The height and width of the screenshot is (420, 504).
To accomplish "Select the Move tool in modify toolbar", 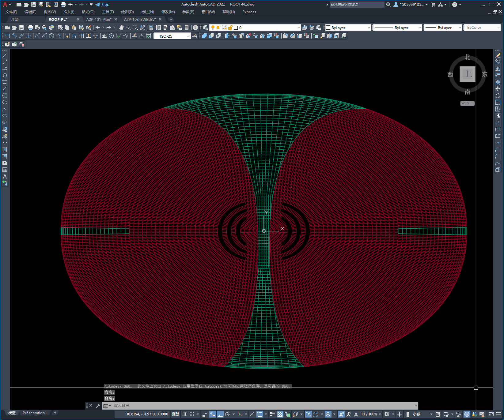I will 498,89.
